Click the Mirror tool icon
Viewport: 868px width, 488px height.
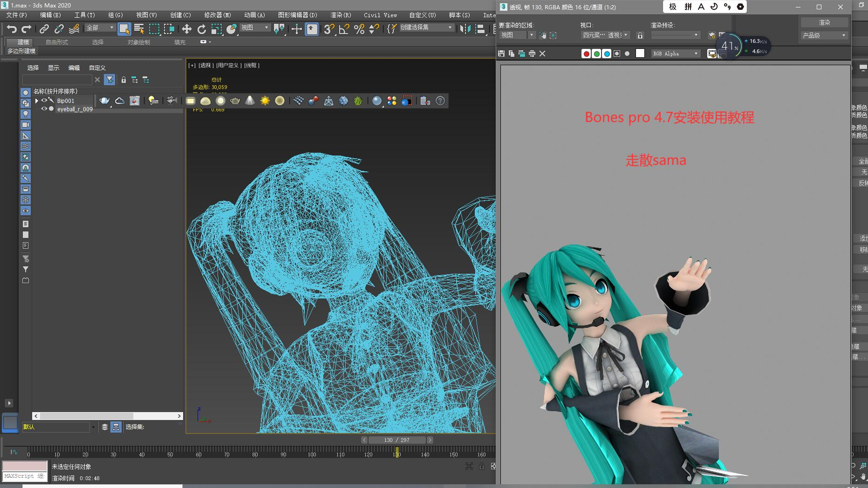[465, 29]
